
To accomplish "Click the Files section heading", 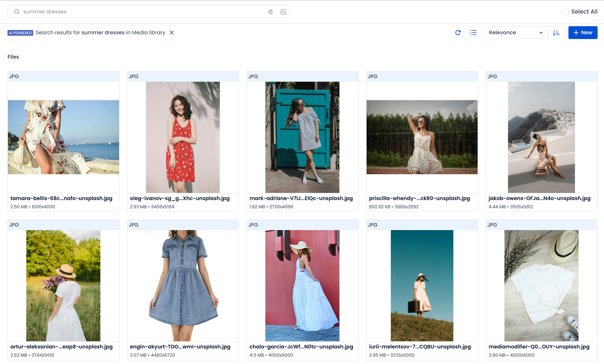I will point(13,57).
